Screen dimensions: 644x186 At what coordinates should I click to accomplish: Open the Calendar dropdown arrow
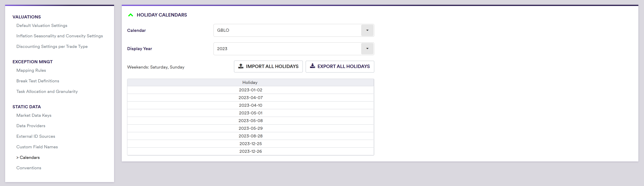(x=367, y=30)
